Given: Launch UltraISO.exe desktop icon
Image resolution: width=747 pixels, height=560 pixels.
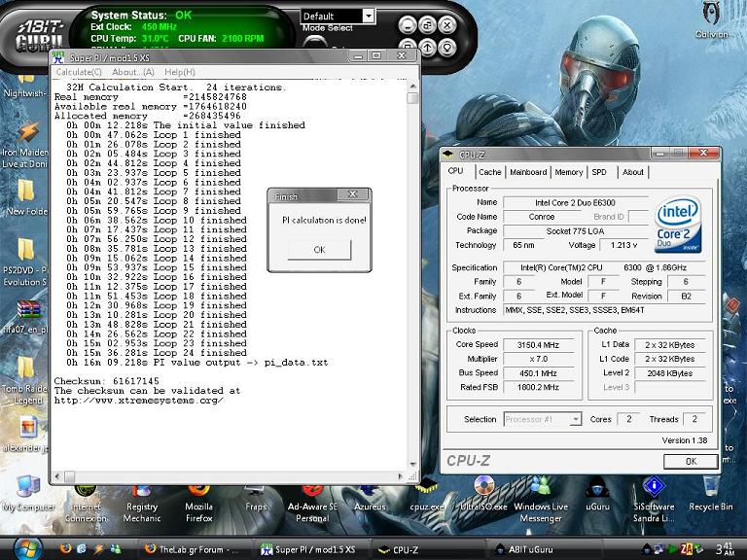Looking at the screenshot, I should coord(484,494).
